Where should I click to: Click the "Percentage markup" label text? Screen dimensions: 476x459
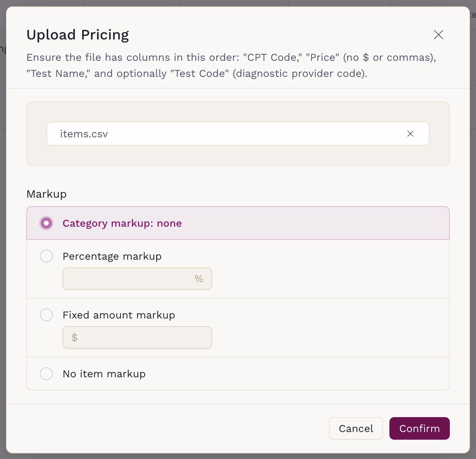coord(112,256)
